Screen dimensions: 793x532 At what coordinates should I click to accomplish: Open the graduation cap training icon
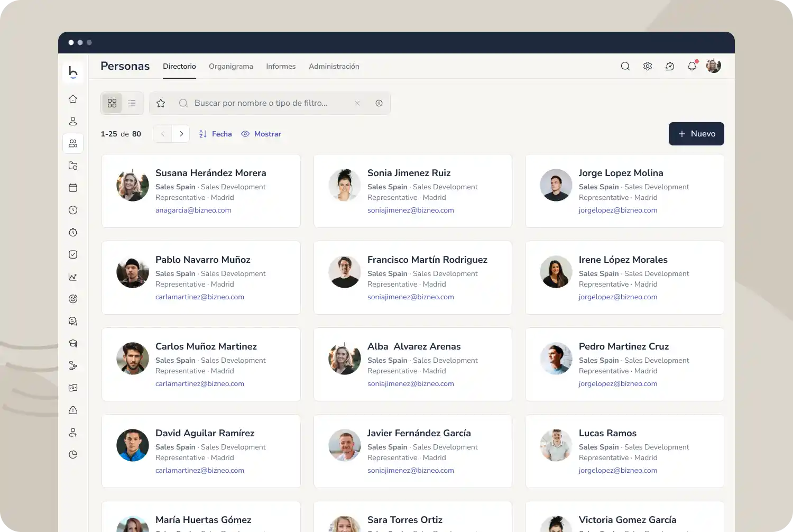(x=73, y=343)
